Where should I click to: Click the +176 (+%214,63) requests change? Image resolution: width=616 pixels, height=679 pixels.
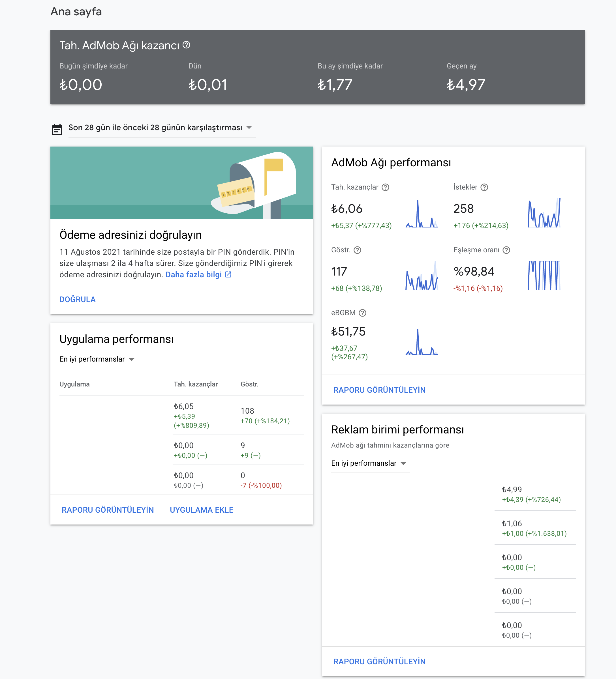click(481, 226)
